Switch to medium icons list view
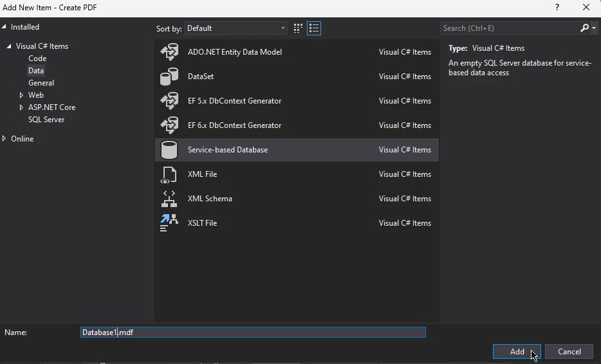 pos(314,28)
